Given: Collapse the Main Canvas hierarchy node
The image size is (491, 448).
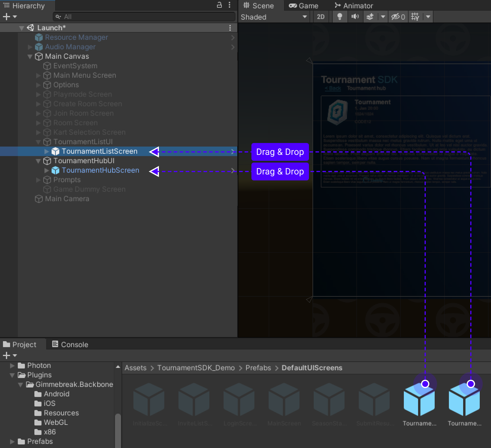Looking at the screenshot, I should [x=30, y=56].
